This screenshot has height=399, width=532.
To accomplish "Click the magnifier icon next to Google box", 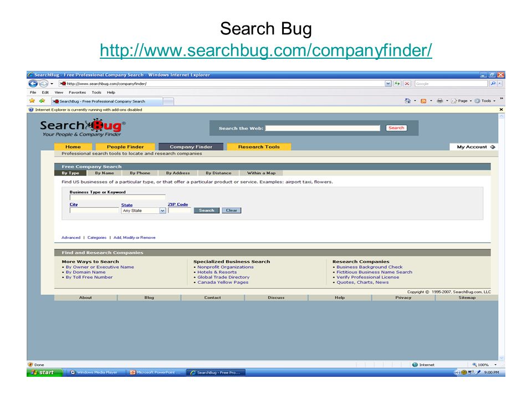I will [493, 84].
